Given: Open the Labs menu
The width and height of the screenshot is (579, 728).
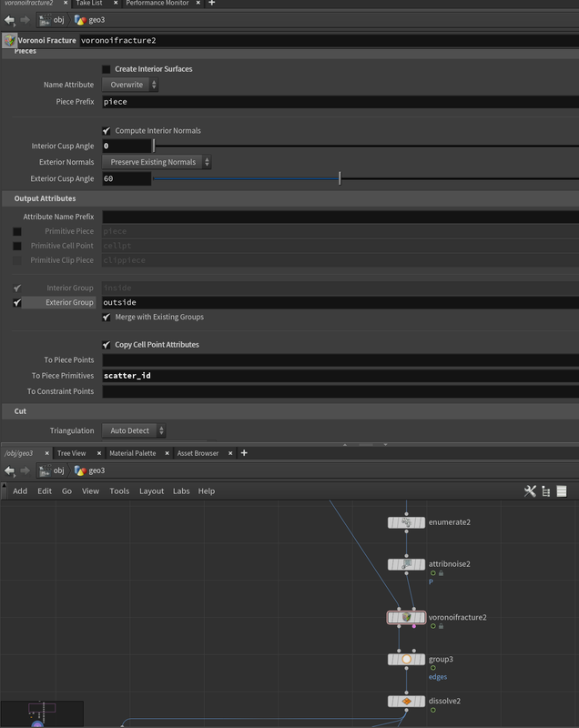Looking at the screenshot, I should [181, 491].
